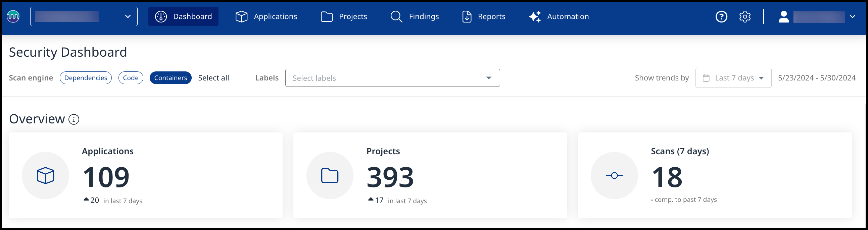Open the Reports tab
This screenshot has height=230, width=868.
click(484, 16)
